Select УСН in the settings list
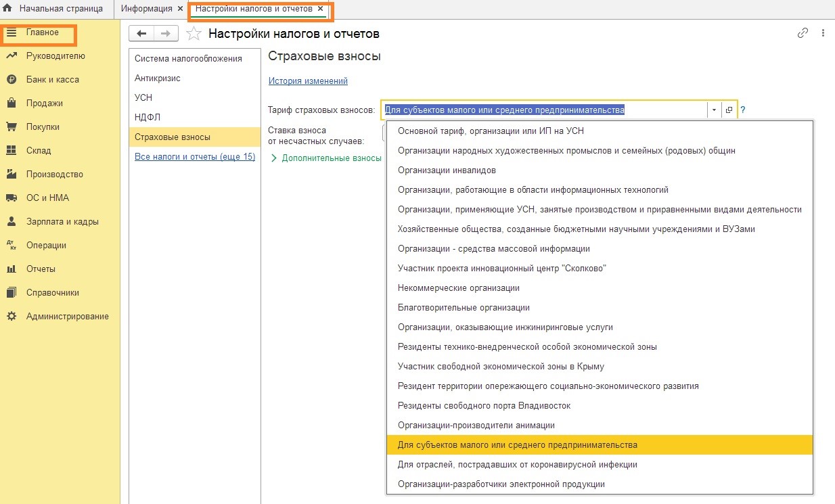The width and height of the screenshot is (835, 504). pos(195,97)
